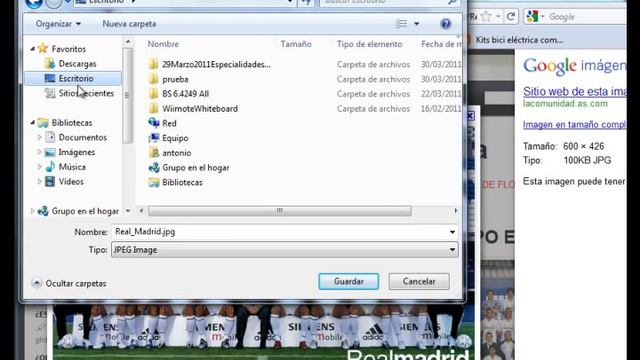Sort files by Tamaño column header
The height and width of the screenshot is (360, 640).
296,44
